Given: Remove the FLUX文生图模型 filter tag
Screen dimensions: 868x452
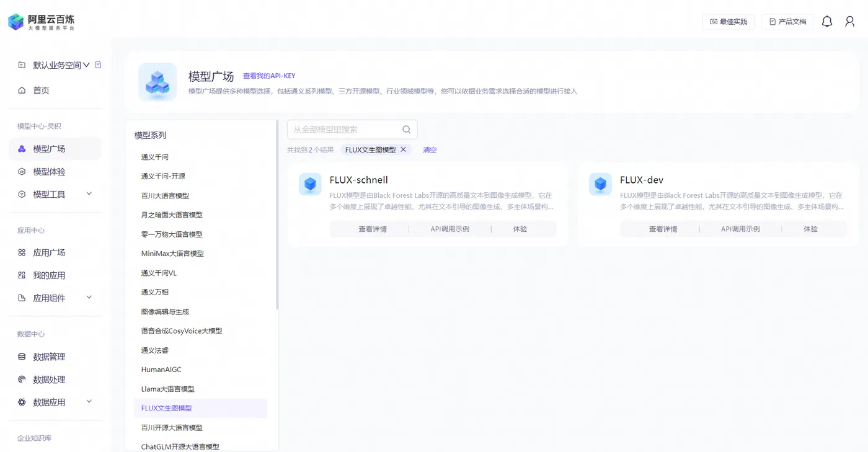Looking at the screenshot, I should point(404,149).
